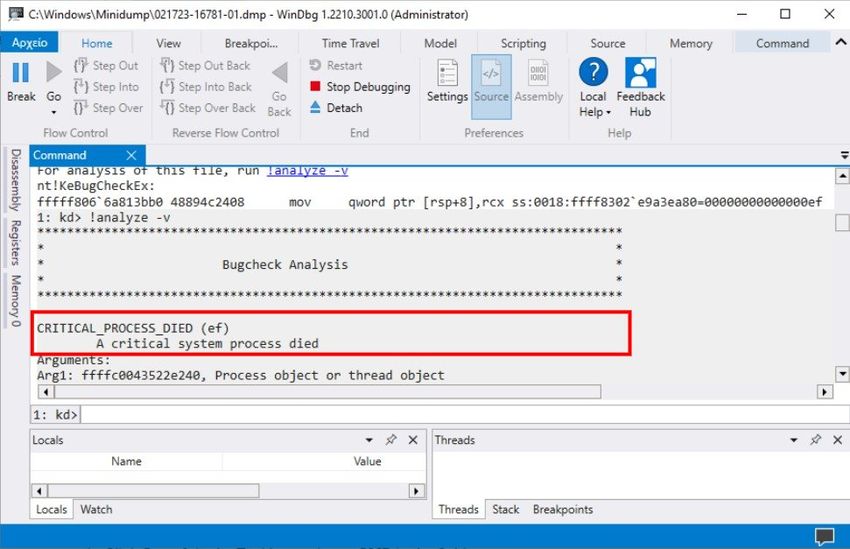Select the Locals bottom tab

(x=51, y=509)
